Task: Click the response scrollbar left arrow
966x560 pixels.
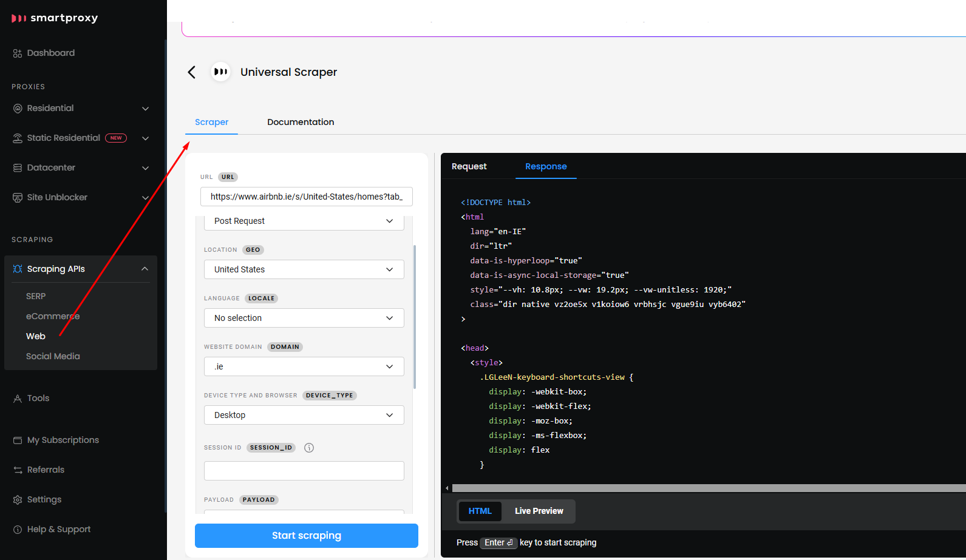Action: point(447,488)
